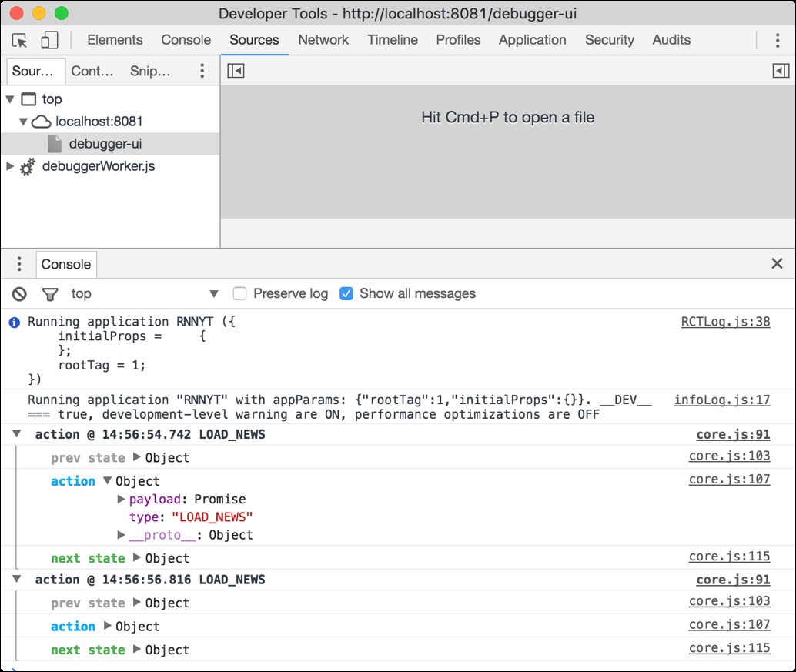Viewport: 796px width, 672px height.
Task: Open the infoLog.js:17 source link
Action: [x=722, y=400]
